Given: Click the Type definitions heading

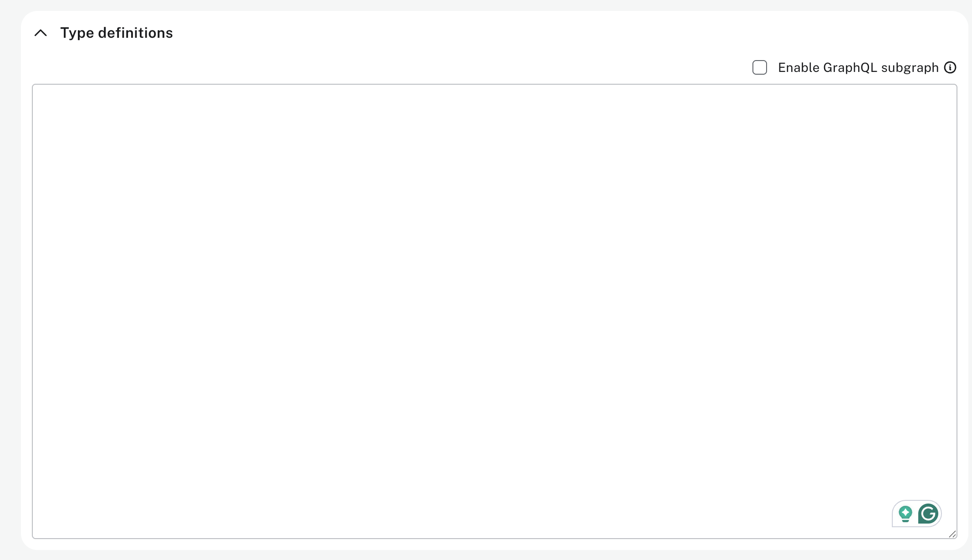Looking at the screenshot, I should (116, 33).
